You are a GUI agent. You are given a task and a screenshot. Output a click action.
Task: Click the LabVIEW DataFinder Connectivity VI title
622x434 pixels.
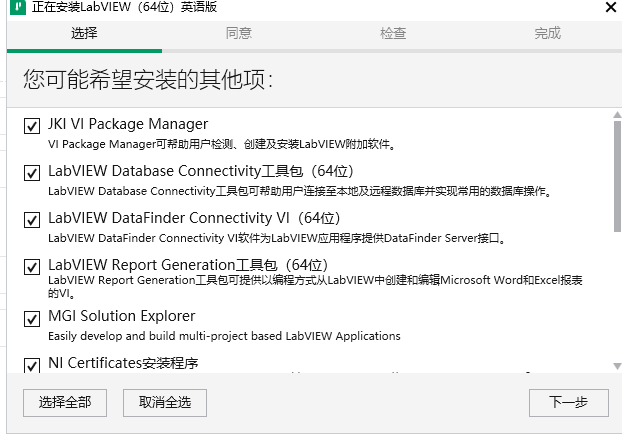(194, 218)
